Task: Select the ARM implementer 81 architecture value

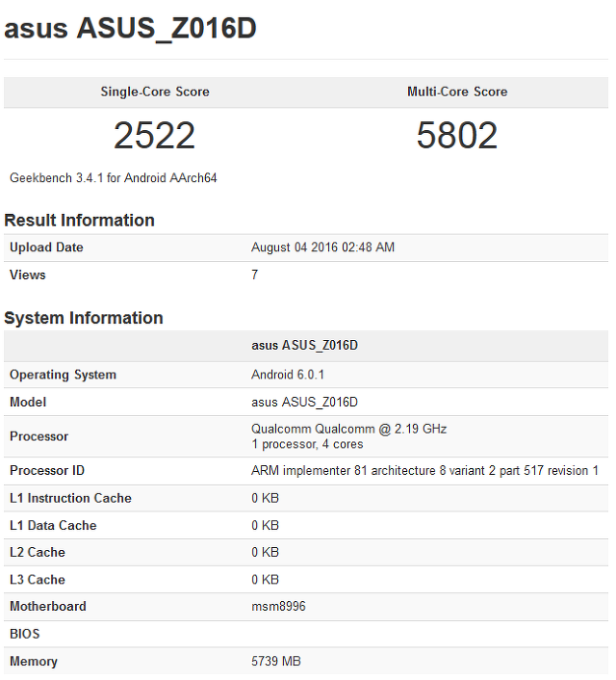Action: [424, 471]
